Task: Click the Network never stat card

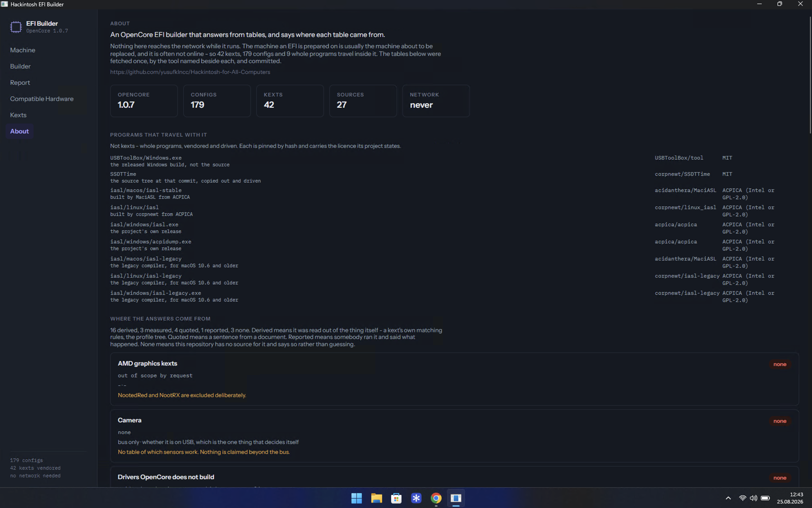Action: pos(436,101)
